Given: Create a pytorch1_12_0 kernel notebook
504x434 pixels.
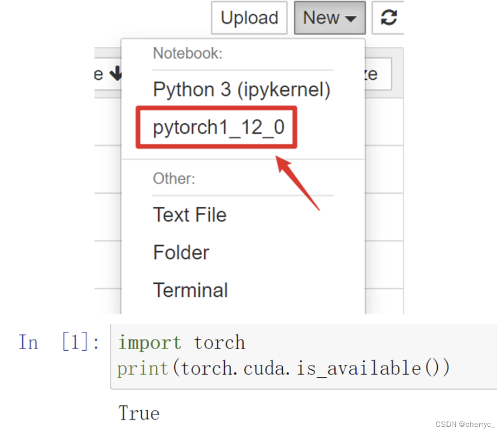Looking at the screenshot, I should 219,127.
